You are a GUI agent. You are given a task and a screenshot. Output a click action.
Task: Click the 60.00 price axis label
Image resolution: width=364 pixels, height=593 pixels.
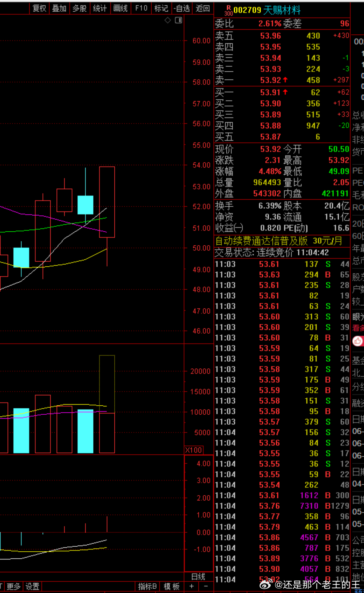201,41
